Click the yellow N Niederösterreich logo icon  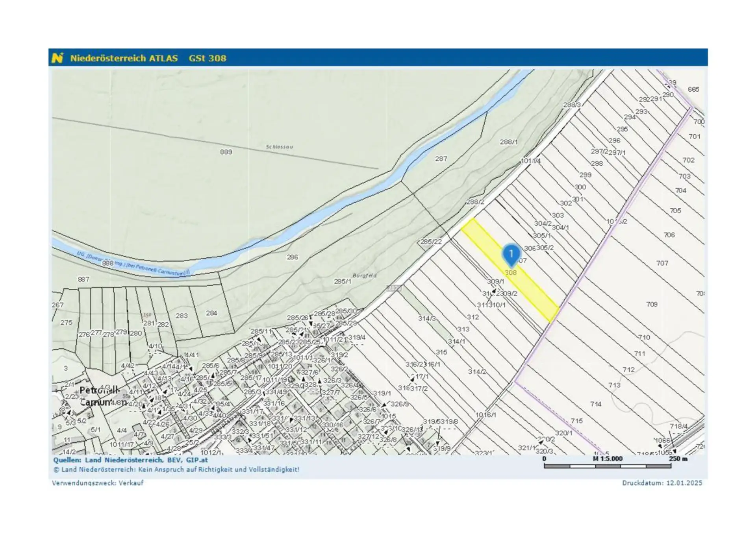click(57, 58)
